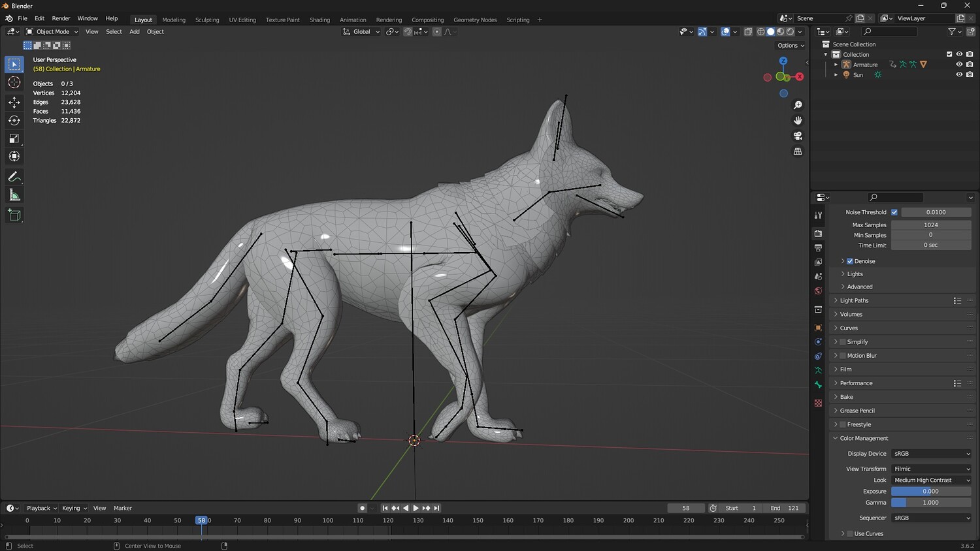This screenshot has width=980, height=551.
Task: Expand the Light Paths panel
Action: (854, 300)
